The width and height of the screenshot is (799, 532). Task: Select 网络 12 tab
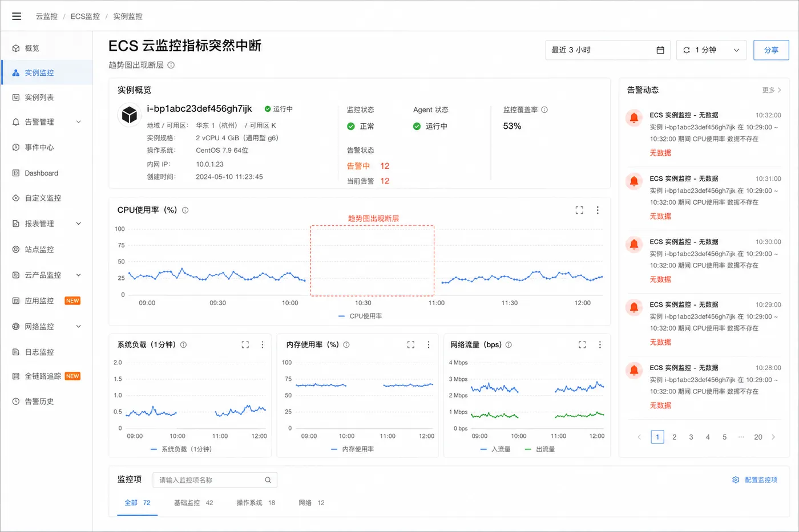click(x=312, y=503)
